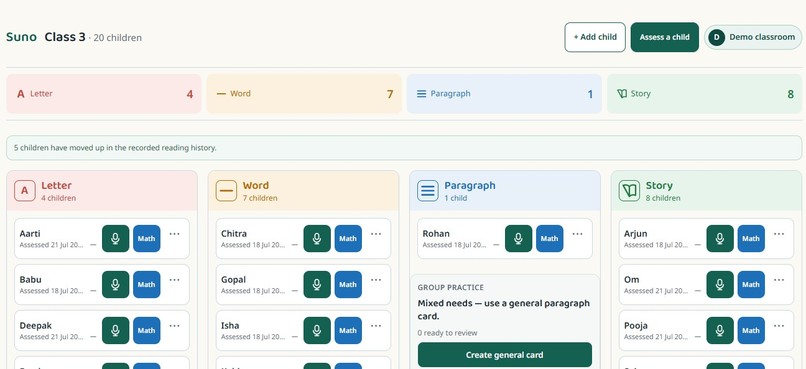Click the 'Class 3' heading
Image resolution: width=806 pixels, height=369 pixels.
[65, 37]
